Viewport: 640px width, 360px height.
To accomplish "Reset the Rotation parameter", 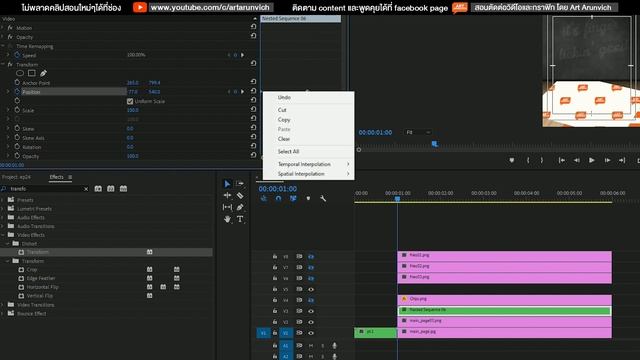I will coord(253,146).
